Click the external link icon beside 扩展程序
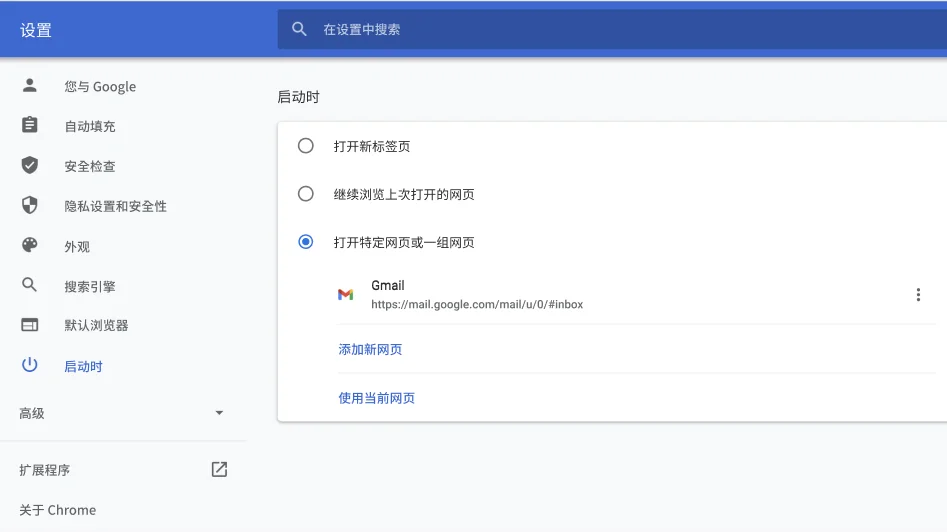 click(219, 469)
